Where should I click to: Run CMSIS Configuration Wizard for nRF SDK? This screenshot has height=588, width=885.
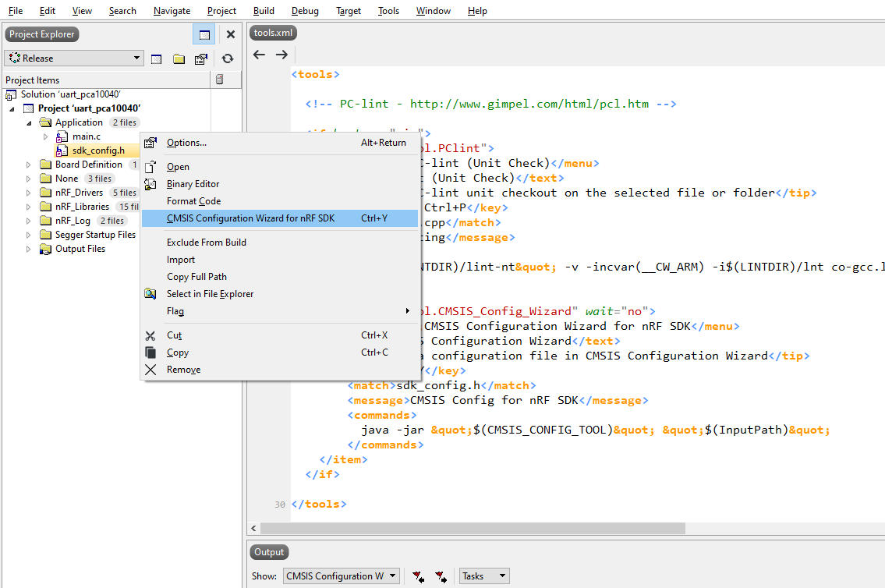280,218
